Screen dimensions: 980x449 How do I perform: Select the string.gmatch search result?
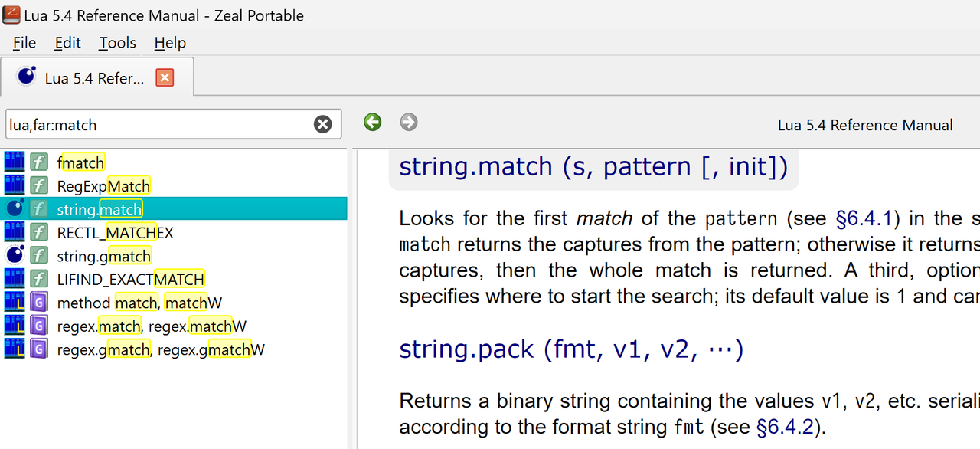pyautogui.click(x=174, y=255)
